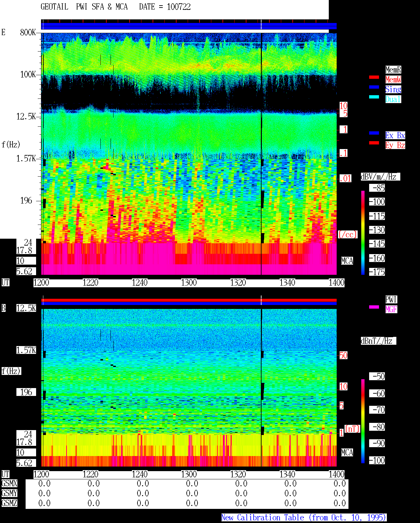Click the '-145' color scale value
This screenshot has height=523, width=420.
pyautogui.click(x=377, y=244)
